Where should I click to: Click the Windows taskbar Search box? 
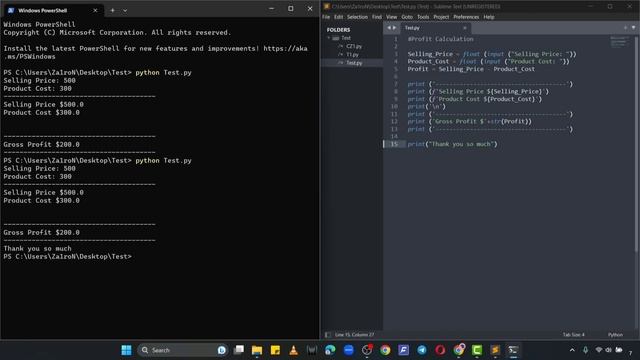pyautogui.click(x=182, y=350)
